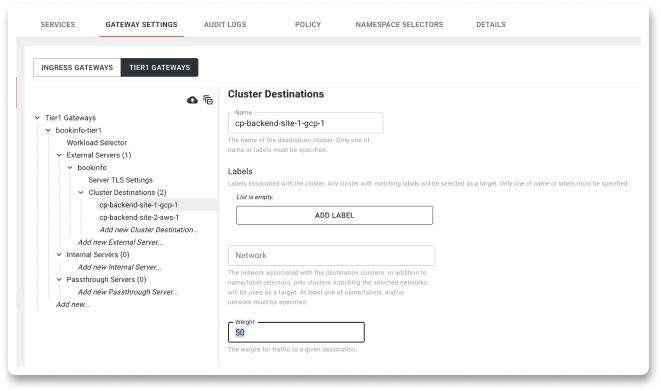Open Server TLS Settings tree item
The width and height of the screenshot is (661, 391).
(x=121, y=180)
